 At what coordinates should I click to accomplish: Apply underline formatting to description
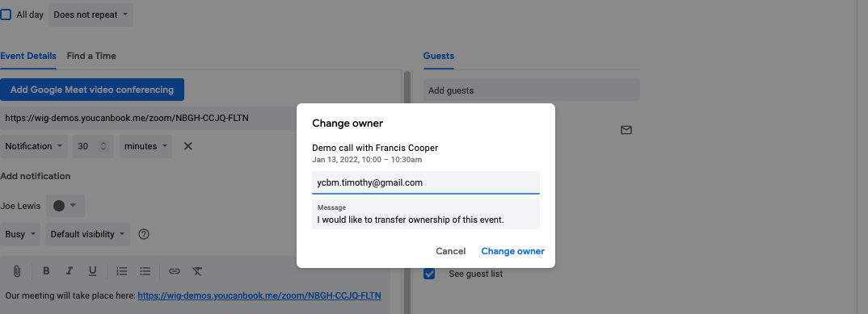tap(92, 271)
